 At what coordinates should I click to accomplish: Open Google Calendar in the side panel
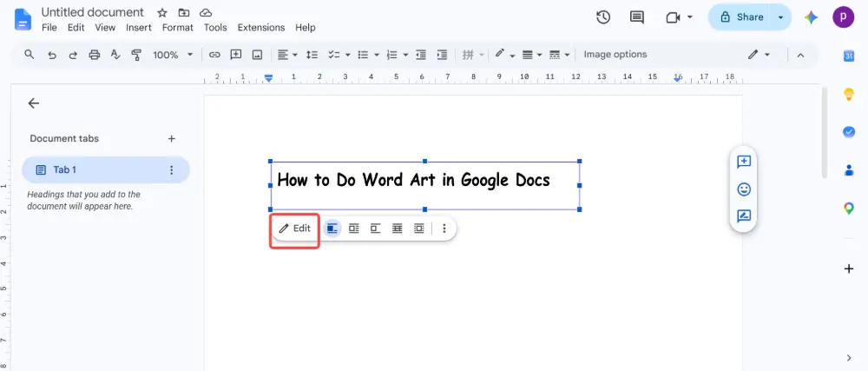coord(849,56)
